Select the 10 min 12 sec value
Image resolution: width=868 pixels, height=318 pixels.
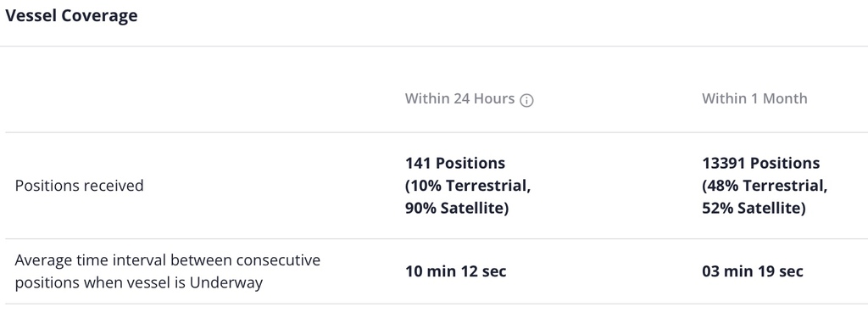point(455,271)
